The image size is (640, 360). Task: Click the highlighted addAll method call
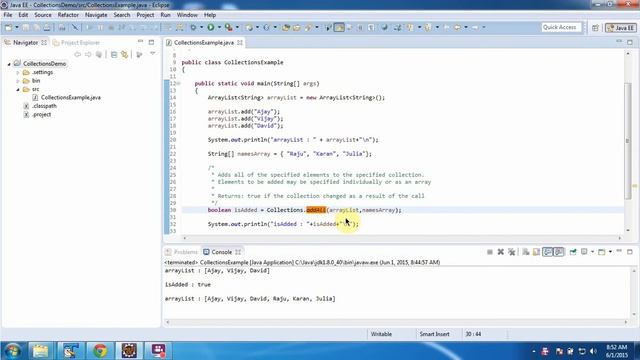pos(316,210)
